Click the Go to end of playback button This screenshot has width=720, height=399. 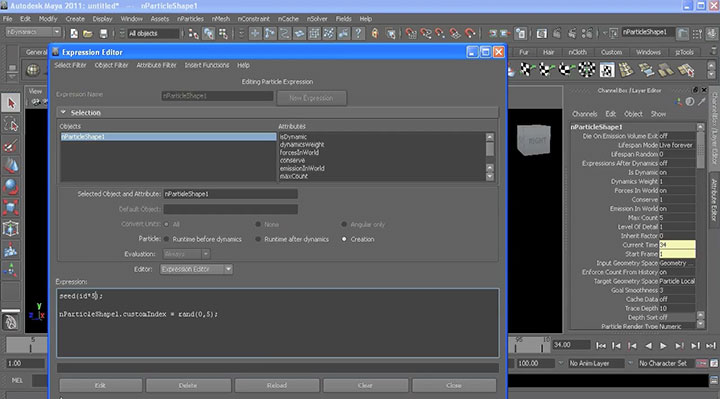pos(711,345)
